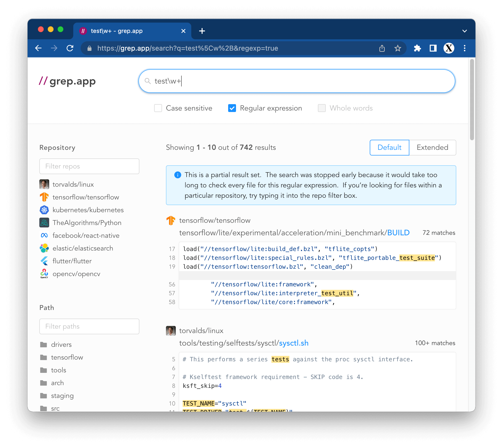Click the search magnifier icon in the search box

click(147, 81)
